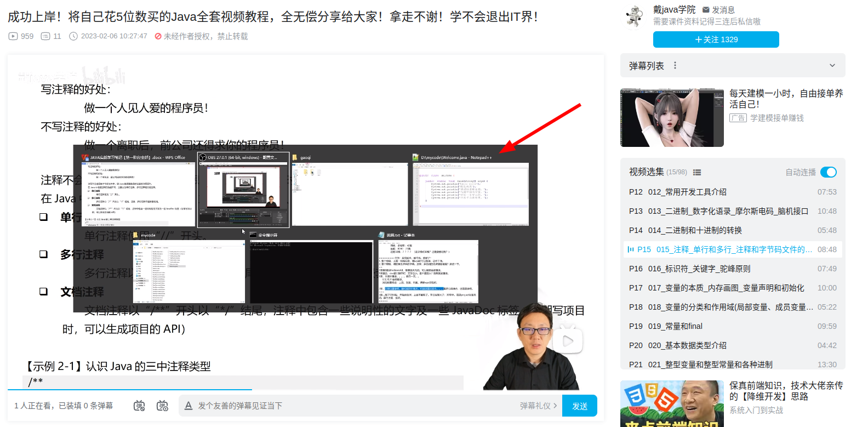Click the 视频选集 (15/98) heading
868x427 pixels.
(x=658, y=172)
